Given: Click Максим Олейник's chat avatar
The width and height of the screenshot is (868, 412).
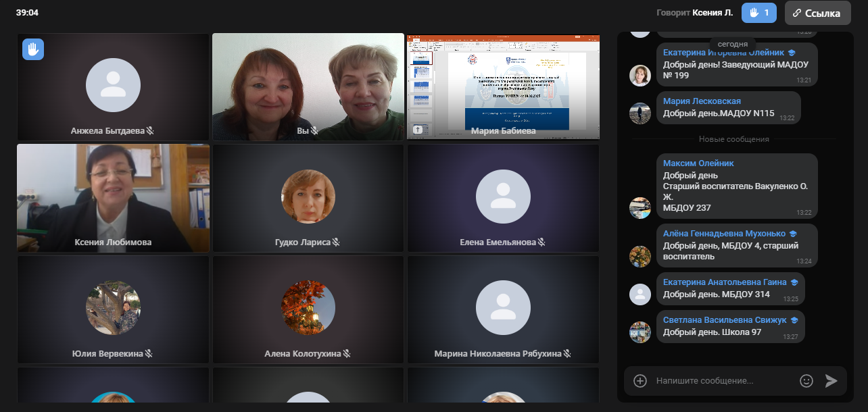Looking at the screenshot, I should [x=640, y=208].
